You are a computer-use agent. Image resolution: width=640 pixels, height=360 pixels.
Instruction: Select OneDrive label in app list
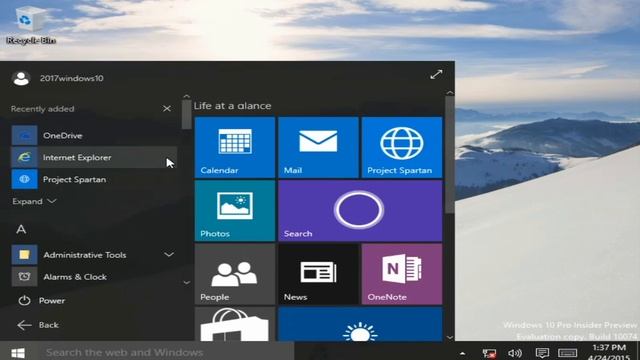click(62, 136)
